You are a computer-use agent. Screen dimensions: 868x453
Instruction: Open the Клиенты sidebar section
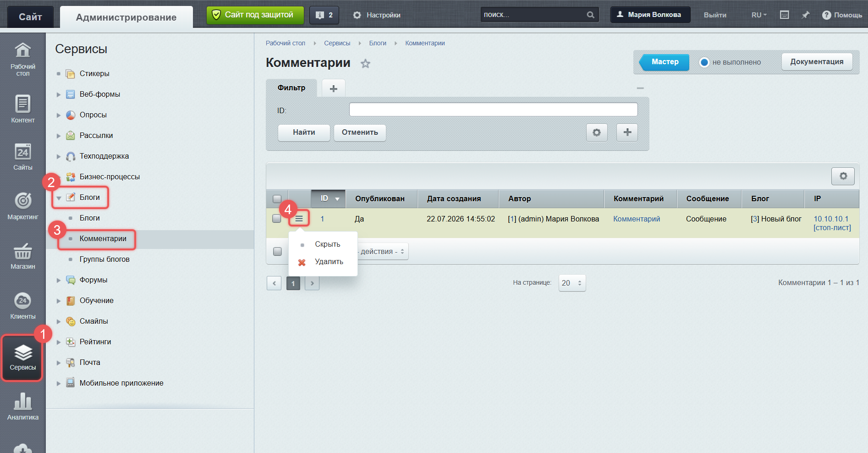(23, 306)
